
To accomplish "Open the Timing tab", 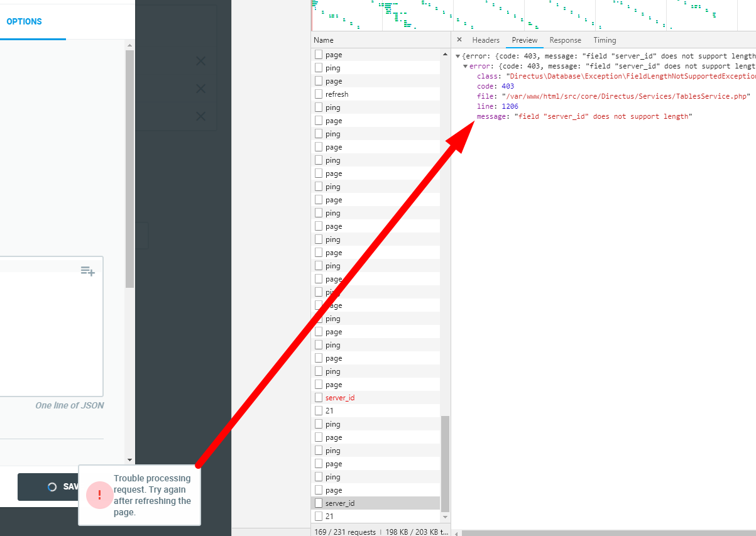I will pos(605,40).
